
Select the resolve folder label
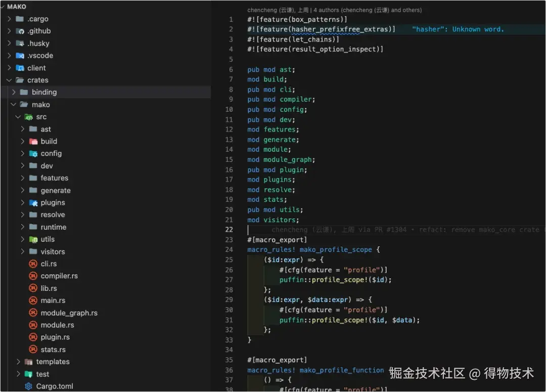click(x=53, y=214)
